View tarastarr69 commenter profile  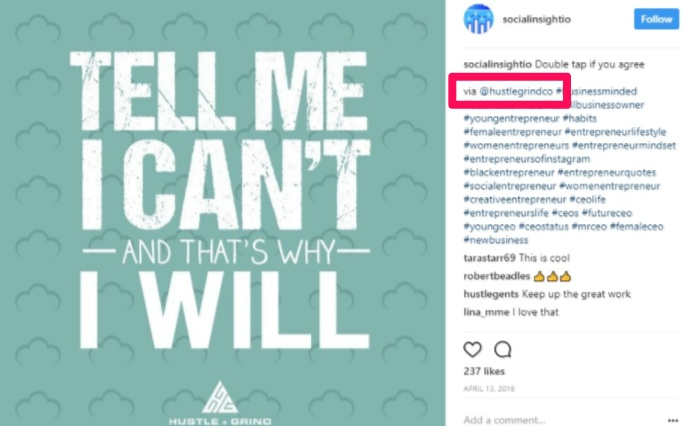pos(489,258)
